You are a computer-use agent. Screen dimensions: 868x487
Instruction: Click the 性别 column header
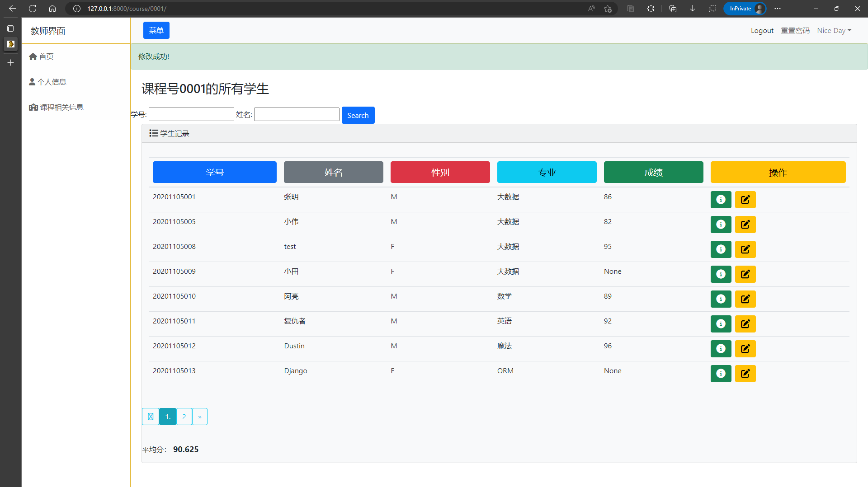point(440,172)
